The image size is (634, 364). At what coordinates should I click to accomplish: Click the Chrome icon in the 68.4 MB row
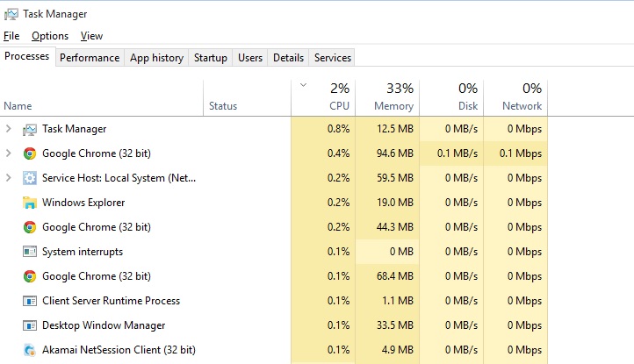click(x=30, y=277)
